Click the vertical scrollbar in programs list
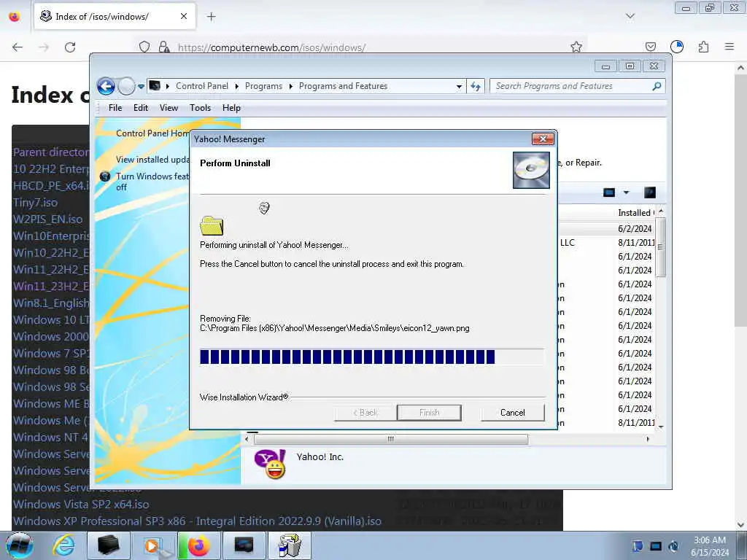The width and height of the screenshot is (747, 560). pyautogui.click(x=660, y=247)
